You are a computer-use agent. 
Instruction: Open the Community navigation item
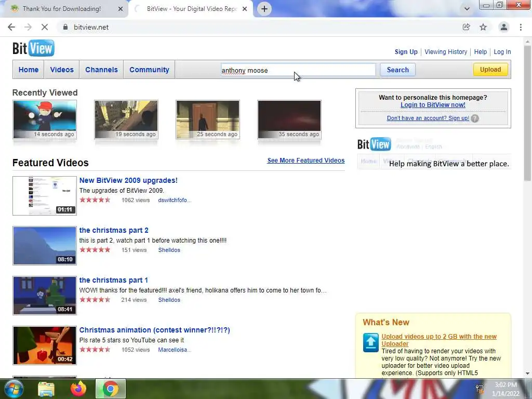click(x=149, y=70)
